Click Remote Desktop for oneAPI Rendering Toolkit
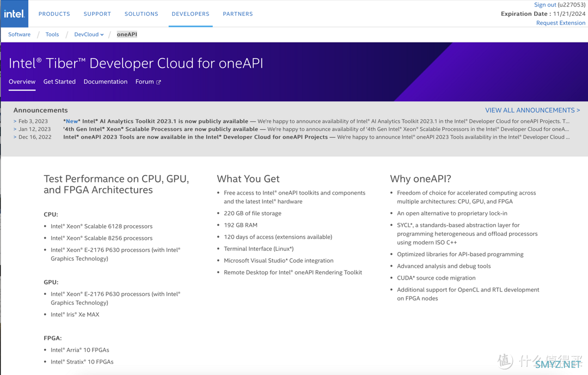Viewport: 588px width, 375px height. click(293, 273)
